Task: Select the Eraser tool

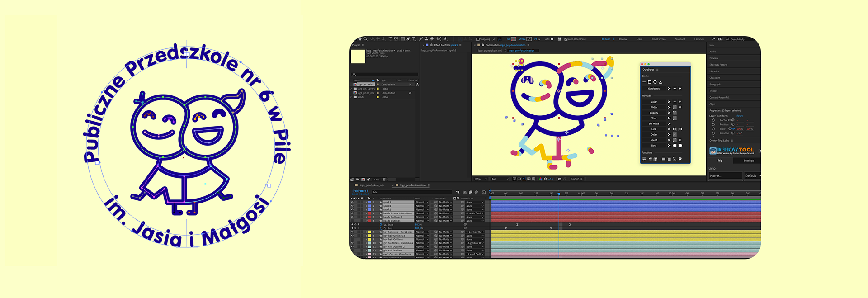Action: point(432,39)
